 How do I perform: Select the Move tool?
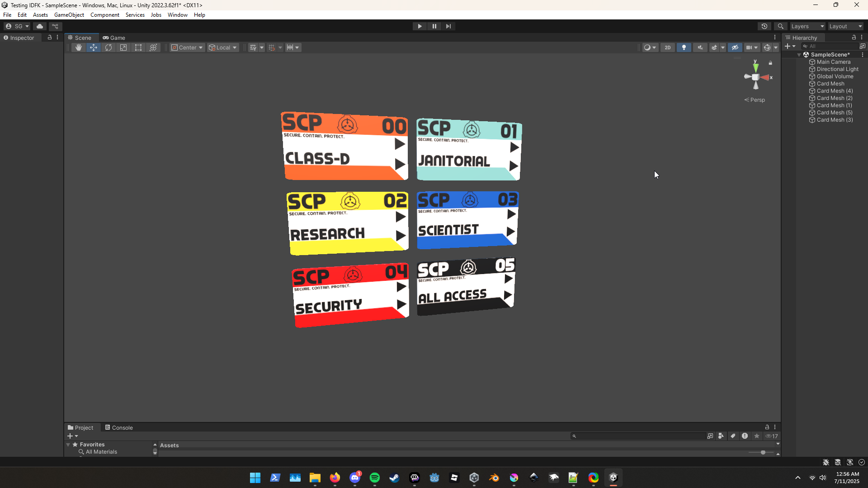click(x=94, y=47)
